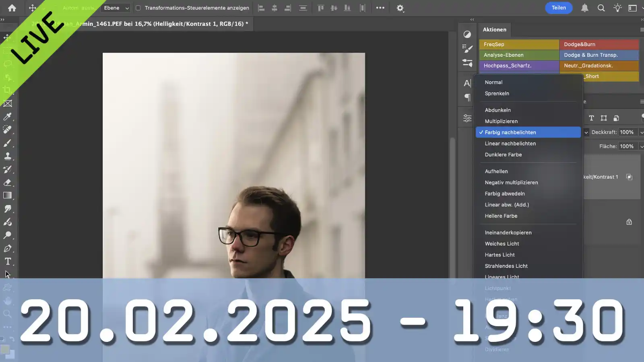Open the search magnifier
Viewport: 644px width, 362px height.
click(601, 8)
